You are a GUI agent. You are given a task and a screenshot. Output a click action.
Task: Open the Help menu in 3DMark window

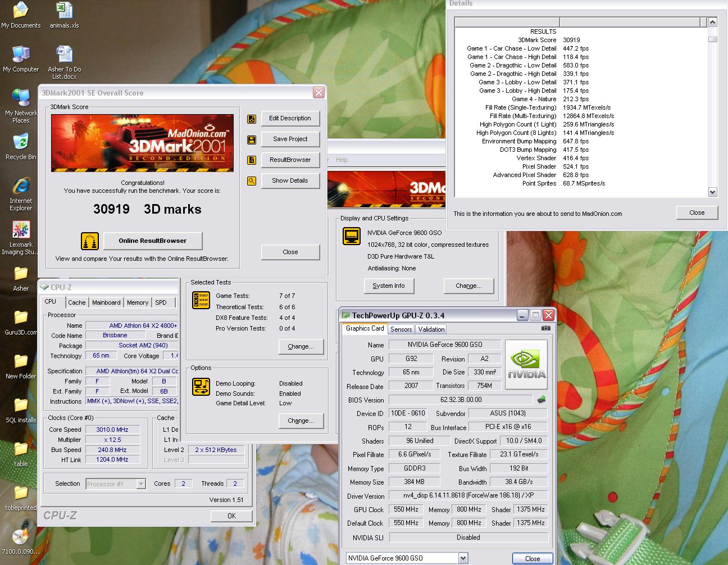click(342, 160)
